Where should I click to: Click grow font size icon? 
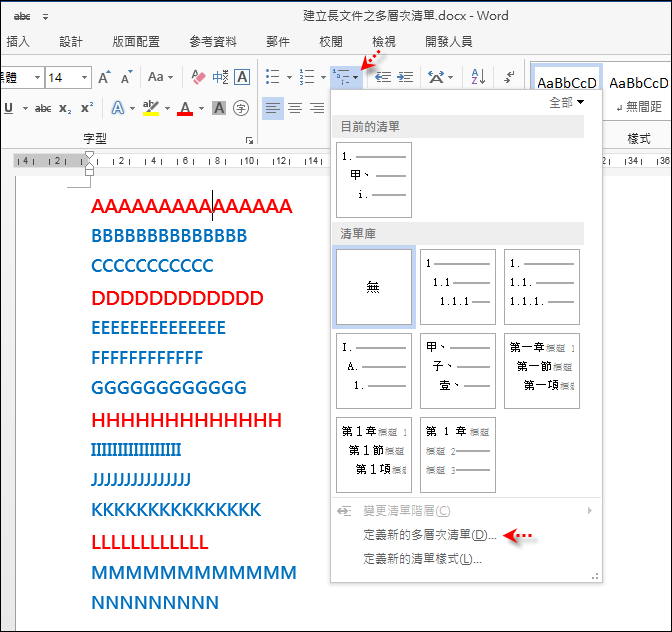click(105, 78)
